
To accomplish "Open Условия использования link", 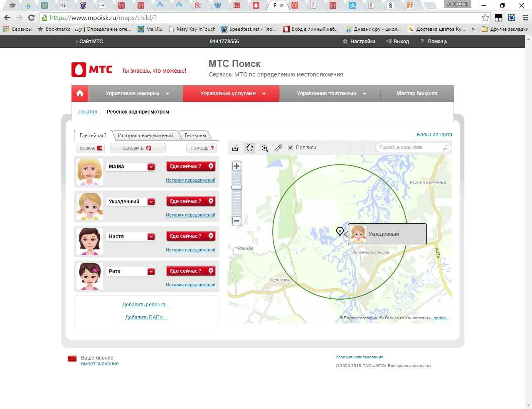I will (x=360, y=357).
